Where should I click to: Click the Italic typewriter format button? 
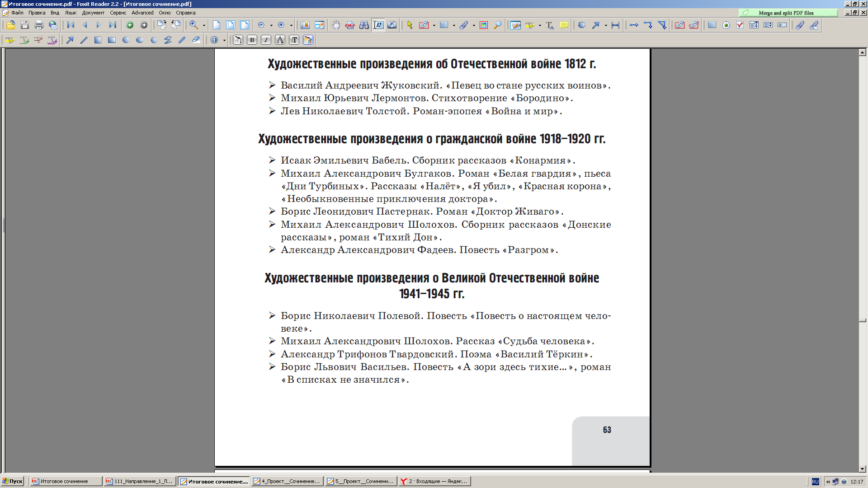tap(266, 40)
